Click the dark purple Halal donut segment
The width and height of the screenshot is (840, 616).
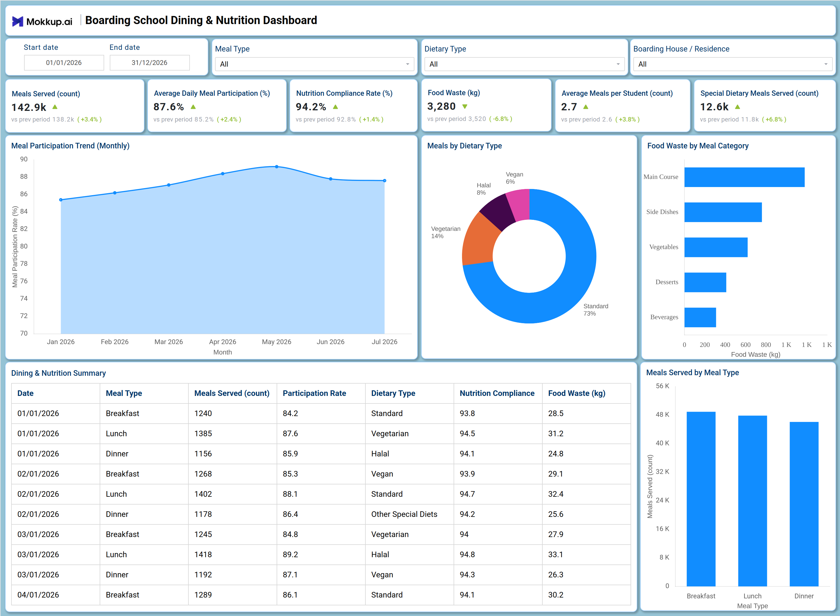click(498, 212)
